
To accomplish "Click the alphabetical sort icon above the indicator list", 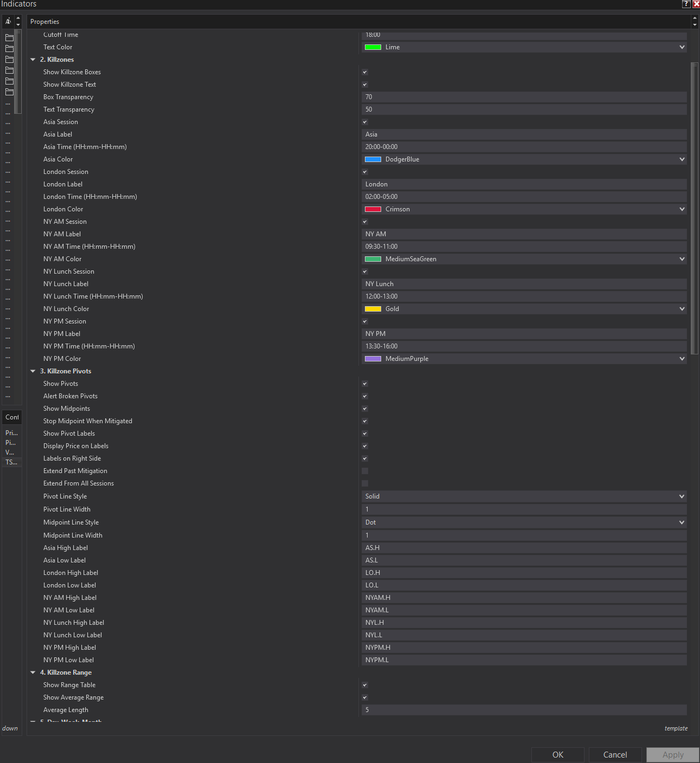I will (8, 22).
